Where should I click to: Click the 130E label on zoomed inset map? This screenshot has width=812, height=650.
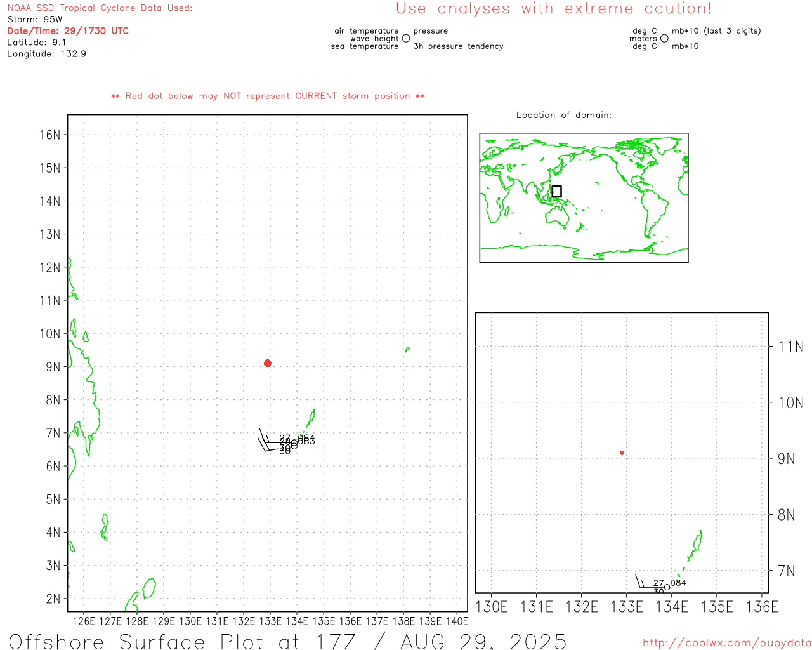492,607
